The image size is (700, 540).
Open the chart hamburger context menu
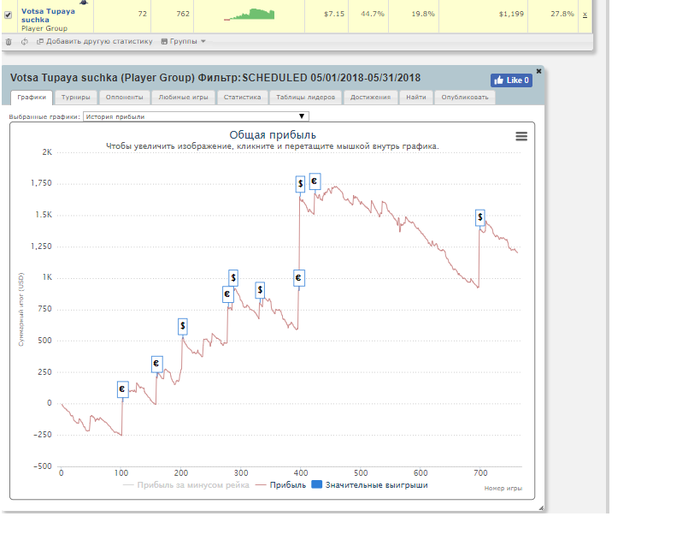521,136
